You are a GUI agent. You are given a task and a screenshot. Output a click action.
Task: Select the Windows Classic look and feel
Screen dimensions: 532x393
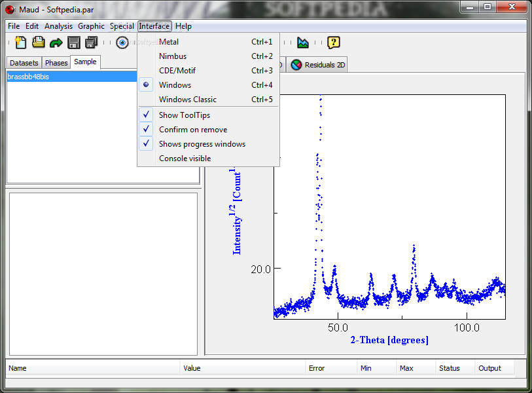click(x=208, y=99)
